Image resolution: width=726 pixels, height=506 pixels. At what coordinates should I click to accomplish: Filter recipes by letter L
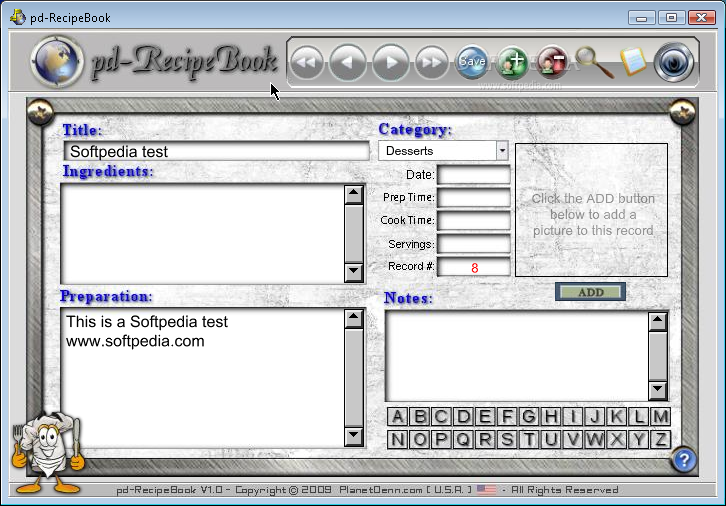point(638,417)
